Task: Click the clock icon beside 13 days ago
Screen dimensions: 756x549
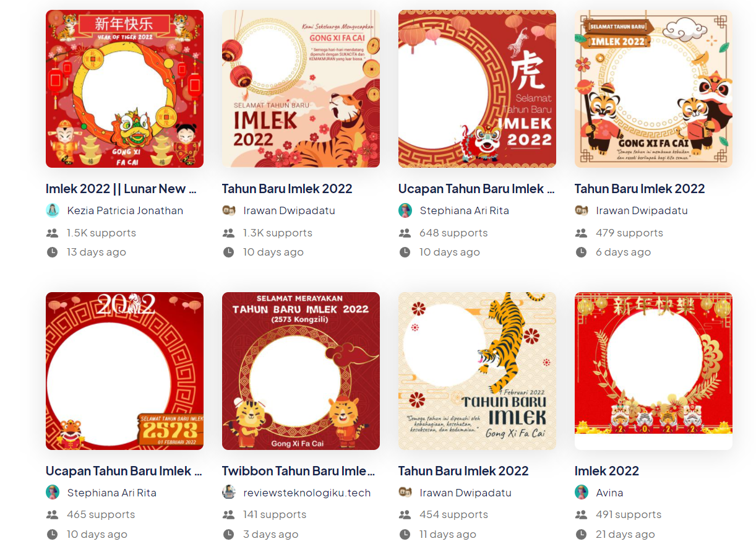Action: (52, 253)
